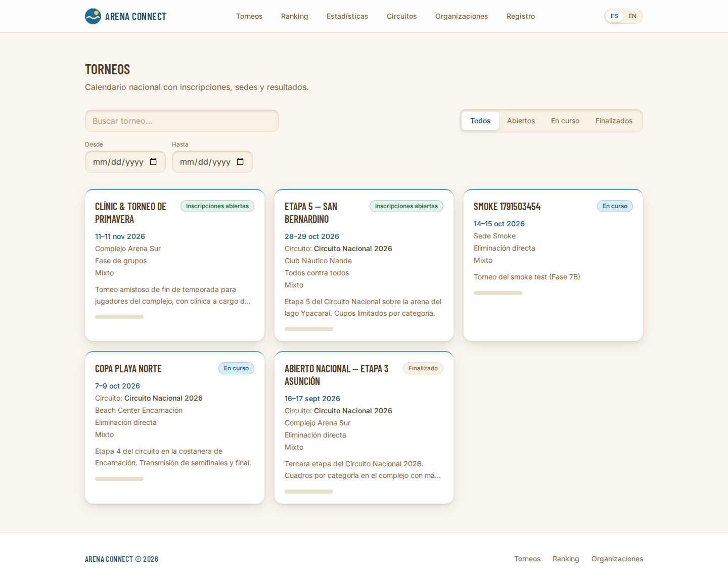Viewport: 728px width, 585px height.
Task: Show Finalizados tournaments
Action: (614, 121)
